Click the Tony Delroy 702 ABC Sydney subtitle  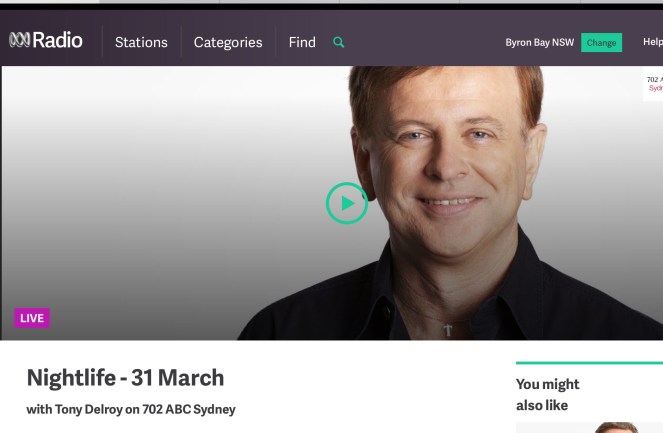[x=131, y=409]
